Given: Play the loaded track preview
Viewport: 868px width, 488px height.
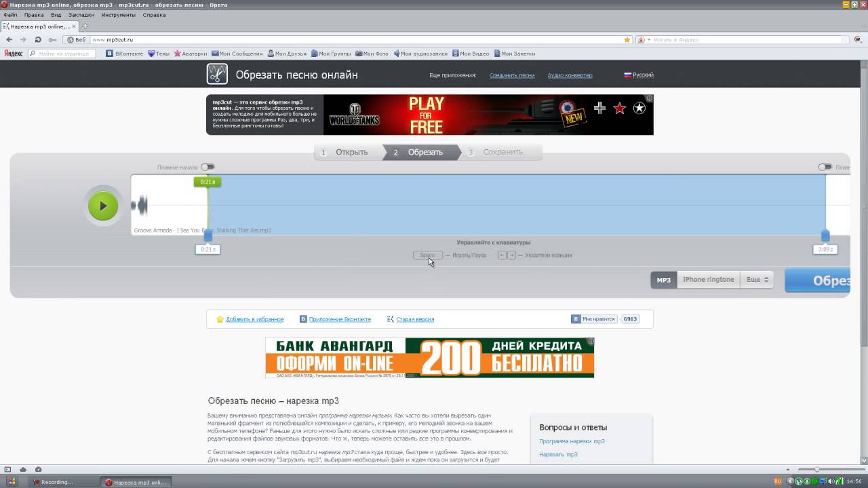Looking at the screenshot, I should point(103,206).
